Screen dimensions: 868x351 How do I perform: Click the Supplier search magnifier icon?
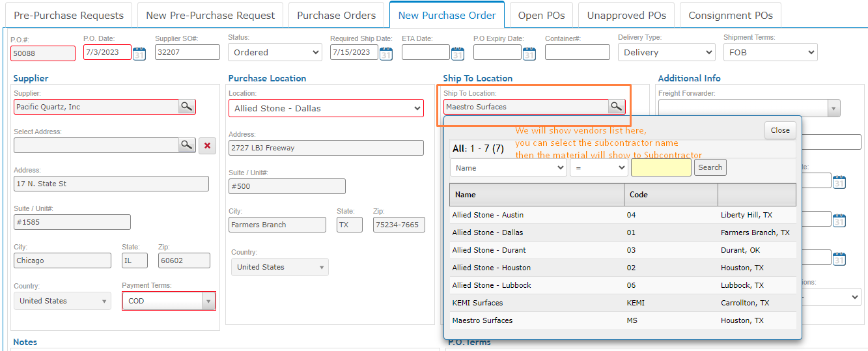point(186,106)
